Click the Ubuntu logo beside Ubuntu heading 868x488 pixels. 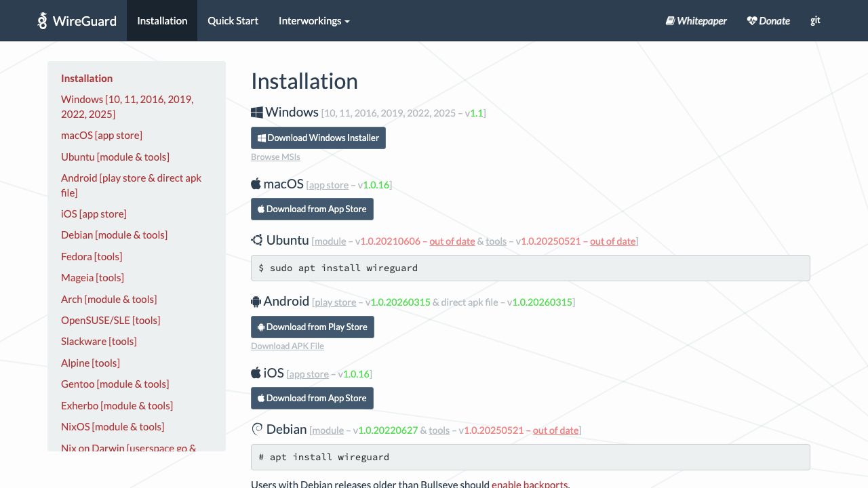pos(257,240)
